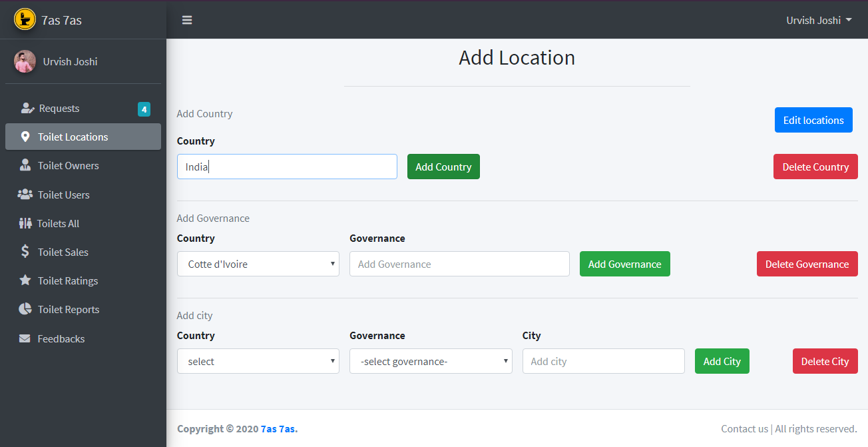Image resolution: width=868 pixels, height=447 pixels.
Task: Open the Toilets All menu entry
Action: [83, 223]
